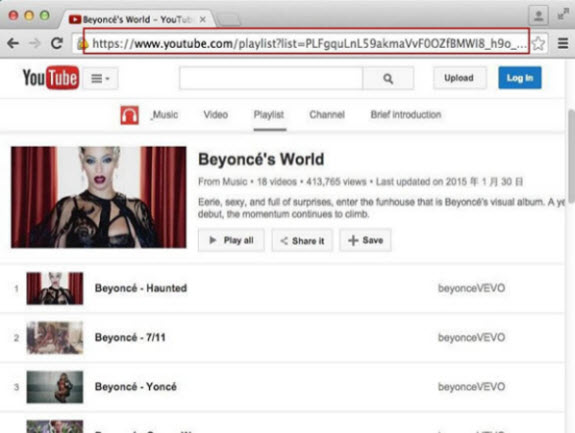Click the magnifier search button
575x433 pixels.
click(388, 78)
